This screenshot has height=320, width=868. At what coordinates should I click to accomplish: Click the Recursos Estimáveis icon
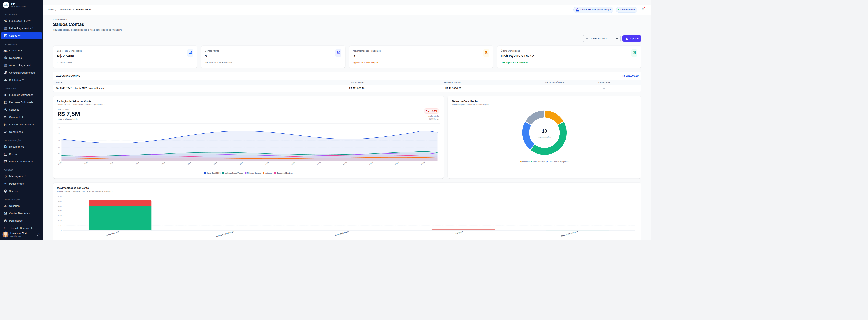point(5,103)
